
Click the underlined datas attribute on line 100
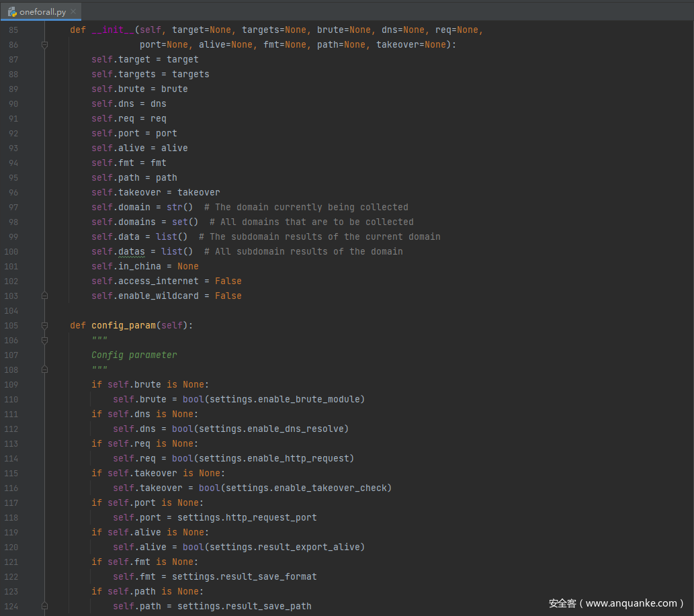[x=131, y=251]
